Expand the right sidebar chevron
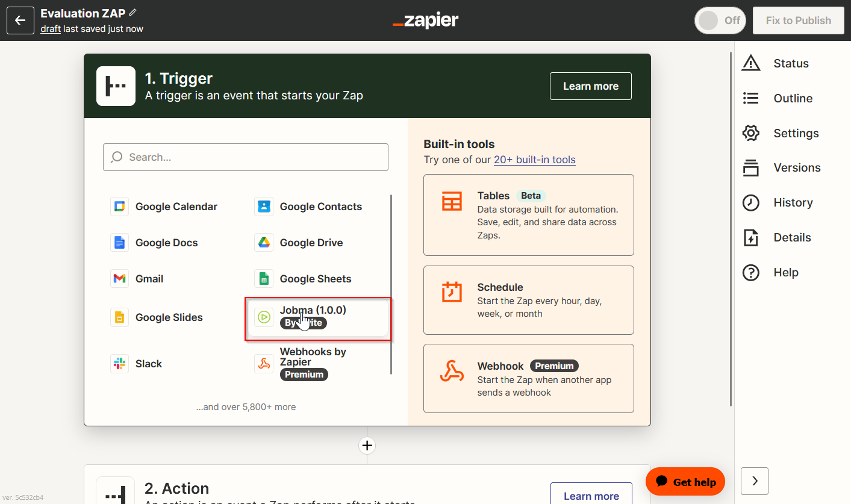This screenshot has height=504, width=851. (x=755, y=481)
